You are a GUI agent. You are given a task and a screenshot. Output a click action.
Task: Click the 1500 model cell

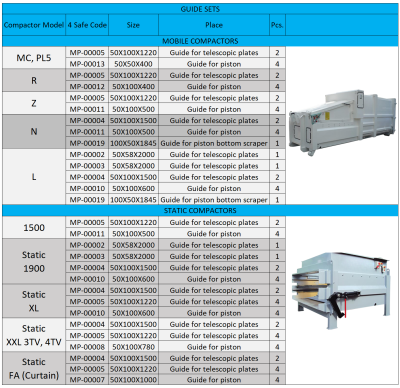[34, 228]
